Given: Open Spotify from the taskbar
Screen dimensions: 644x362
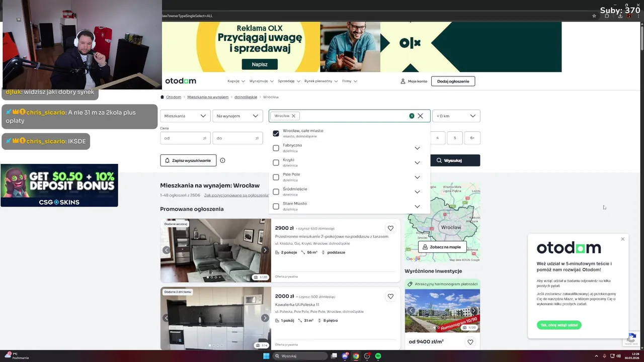Looking at the screenshot, I should [378, 356].
